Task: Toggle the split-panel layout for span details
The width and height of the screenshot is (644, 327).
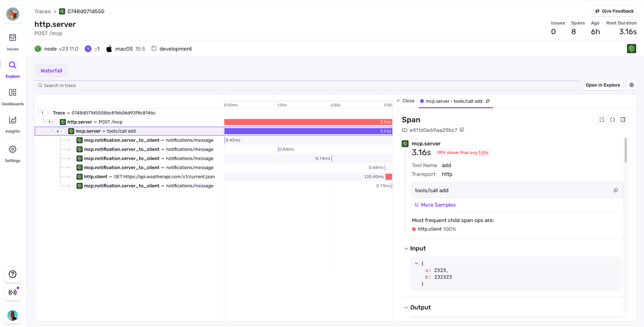Action: (x=623, y=119)
